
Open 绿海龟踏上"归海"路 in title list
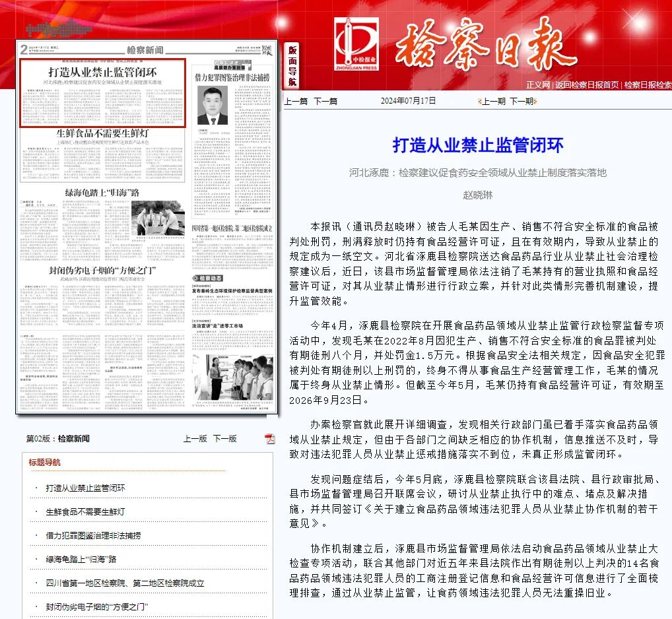(x=81, y=559)
